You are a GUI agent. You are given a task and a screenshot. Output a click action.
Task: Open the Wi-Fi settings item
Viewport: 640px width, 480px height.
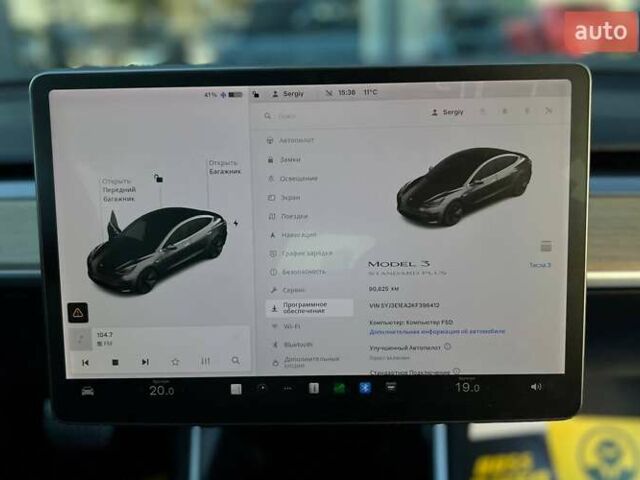[x=287, y=327]
